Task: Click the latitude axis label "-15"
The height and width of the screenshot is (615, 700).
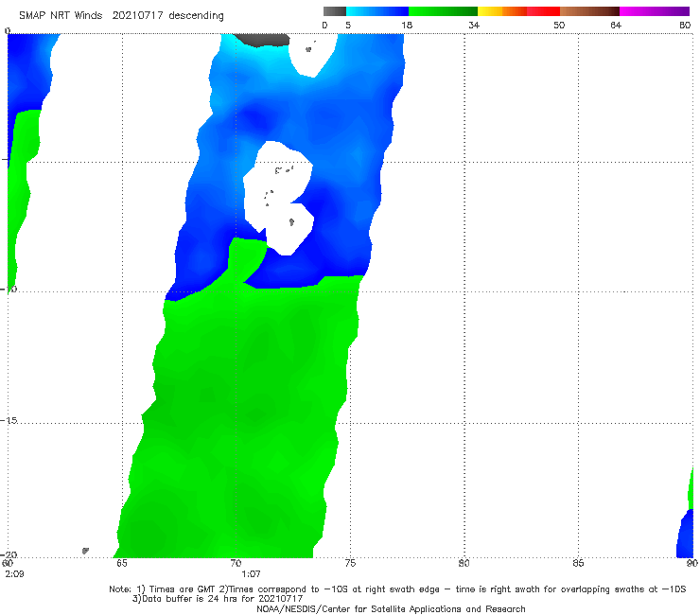Action: pyautogui.click(x=9, y=420)
